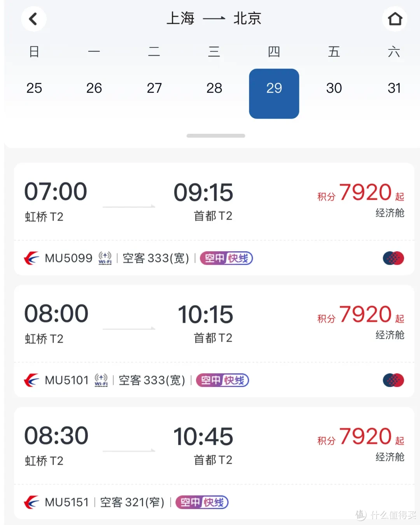Expand calendar using the gray drag handle
This screenshot has height=525, width=420.
pyautogui.click(x=215, y=136)
